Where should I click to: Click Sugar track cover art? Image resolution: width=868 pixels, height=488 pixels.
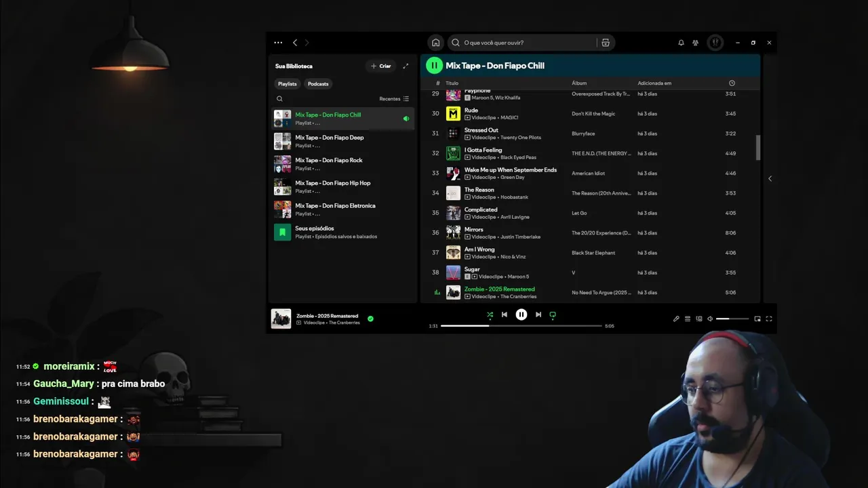453,272
